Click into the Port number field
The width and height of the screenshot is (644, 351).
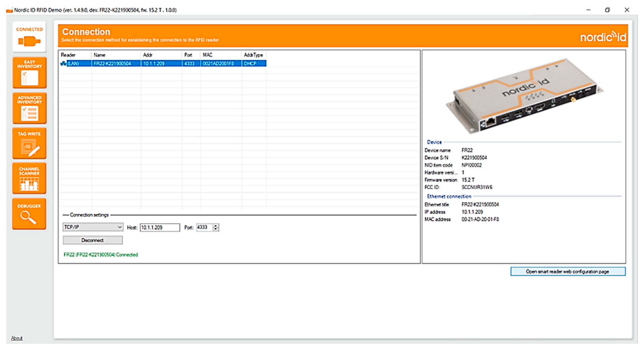tap(204, 227)
